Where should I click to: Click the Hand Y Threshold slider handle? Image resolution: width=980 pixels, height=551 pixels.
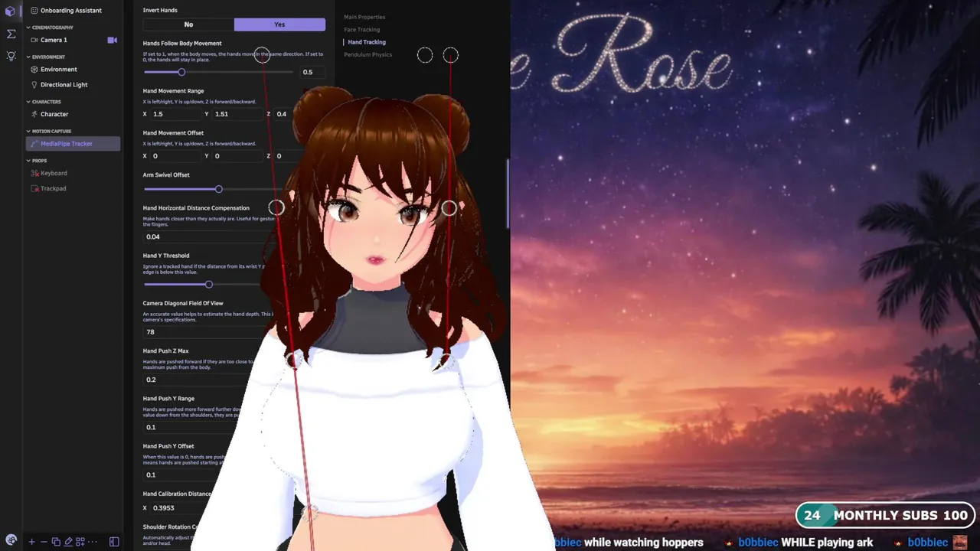[208, 285]
